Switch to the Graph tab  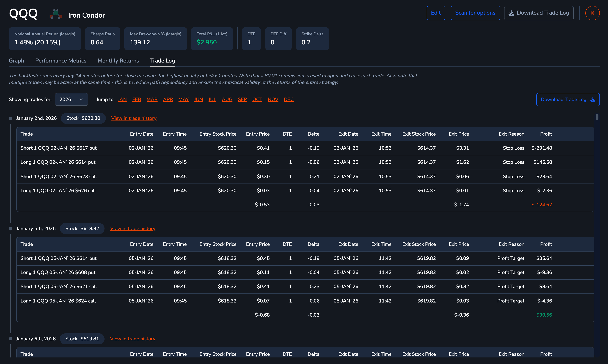click(x=16, y=61)
